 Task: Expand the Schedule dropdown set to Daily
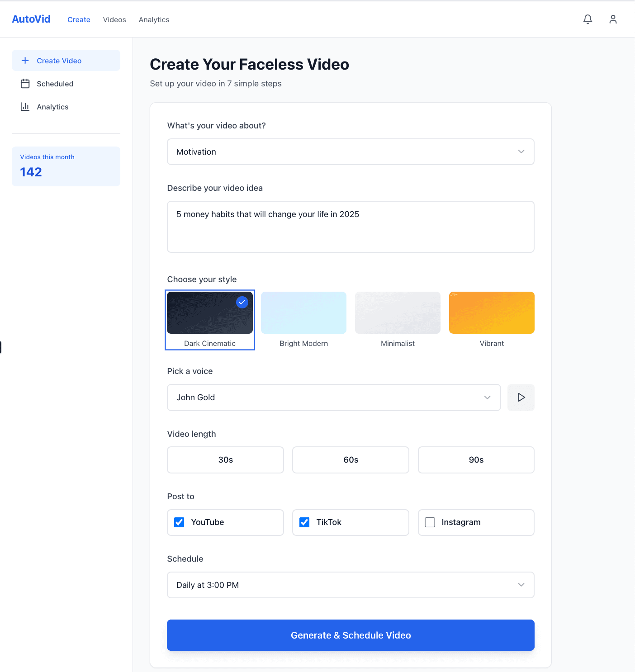(351, 585)
